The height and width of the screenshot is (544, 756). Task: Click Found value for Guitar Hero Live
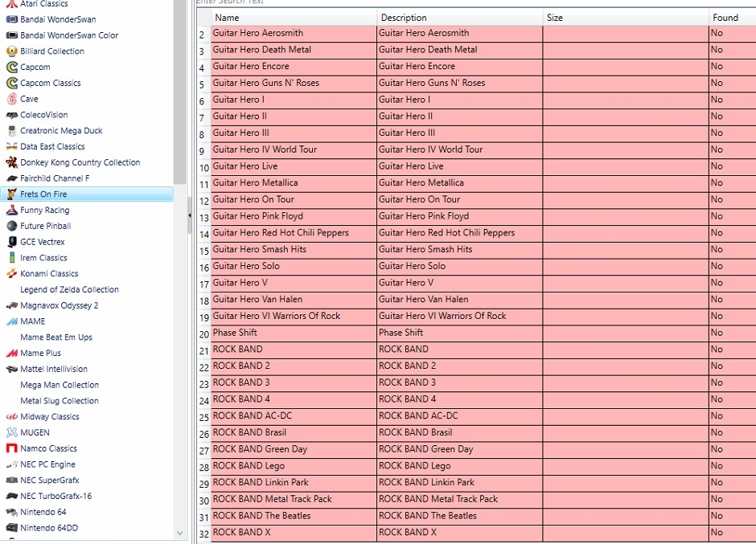[x=733, y=166]
